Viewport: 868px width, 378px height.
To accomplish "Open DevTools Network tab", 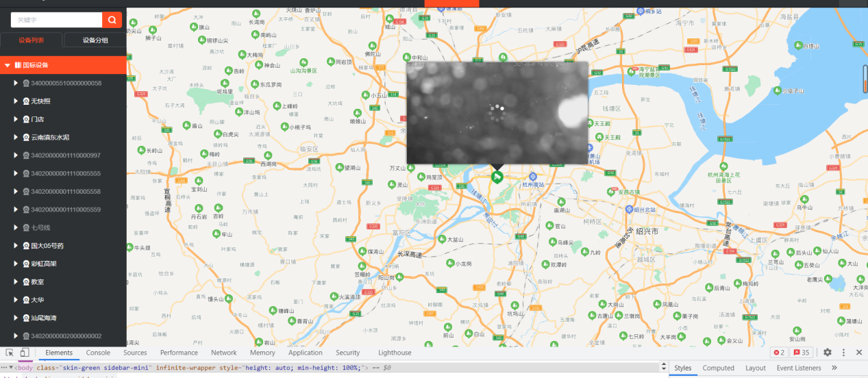I will pos(224,353).
